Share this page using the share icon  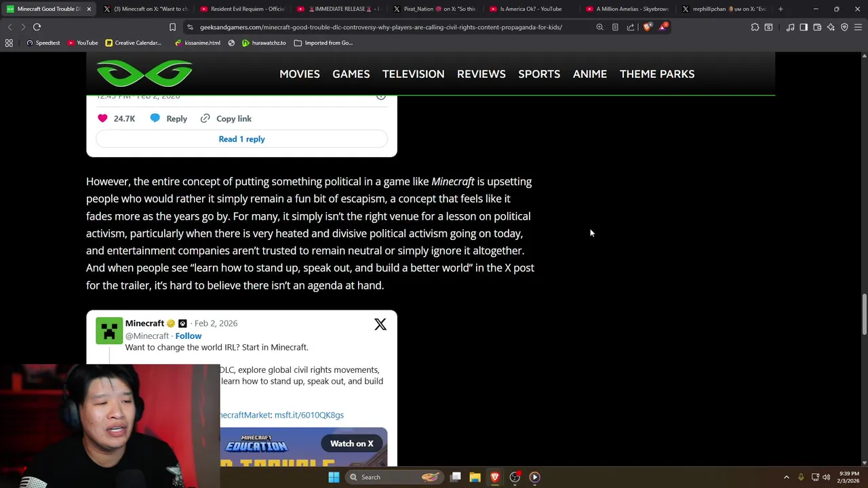(x=631, y=27)
